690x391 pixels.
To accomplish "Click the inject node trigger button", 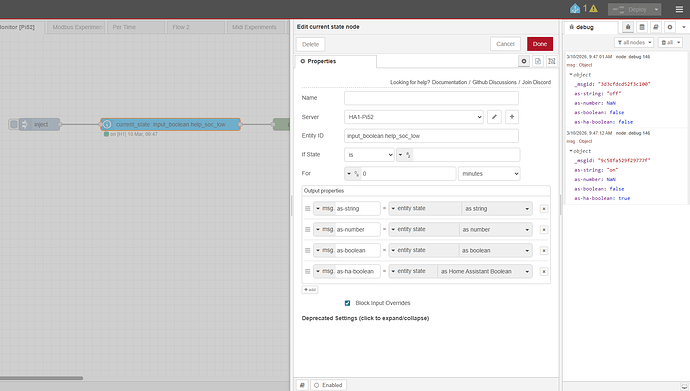I will coord(14,124).
